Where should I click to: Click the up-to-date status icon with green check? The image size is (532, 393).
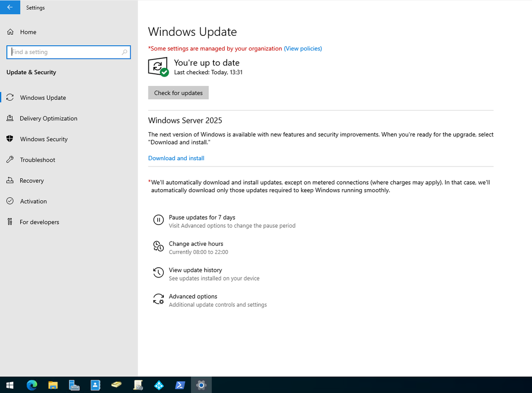(158, 67)
